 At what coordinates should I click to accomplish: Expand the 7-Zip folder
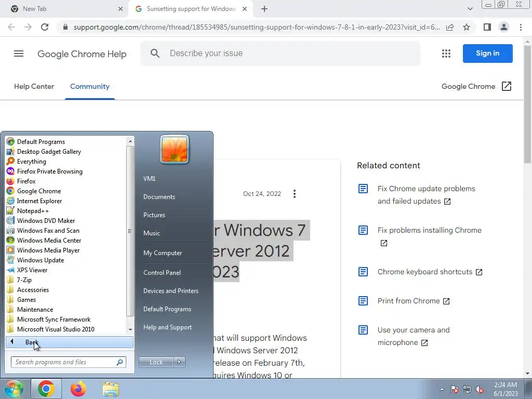(24, 280)
